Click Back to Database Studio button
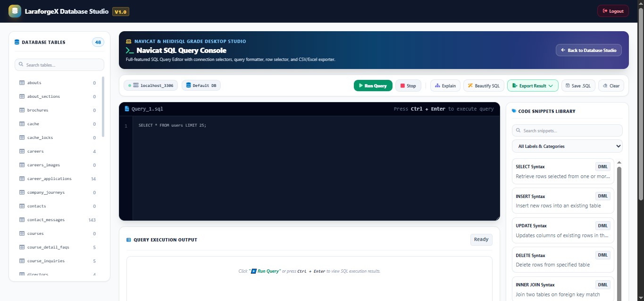The height and width of the screenshot is (301, 644). coord(589,50)
